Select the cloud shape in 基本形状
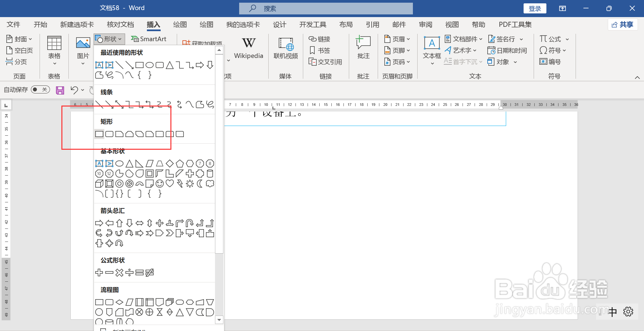 [x=210, y=184]
